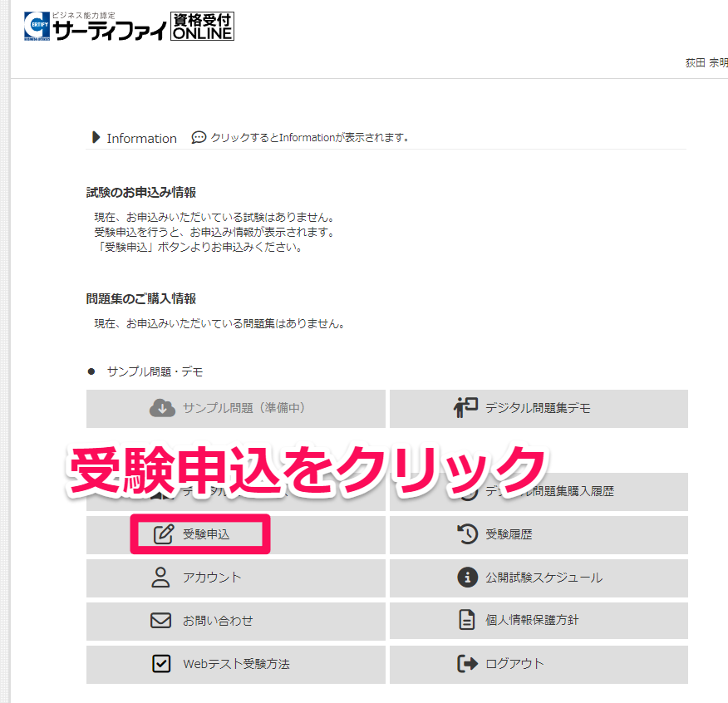
Task: Click the cloud download icon for サンプル問題
Action: click(162, 408)
